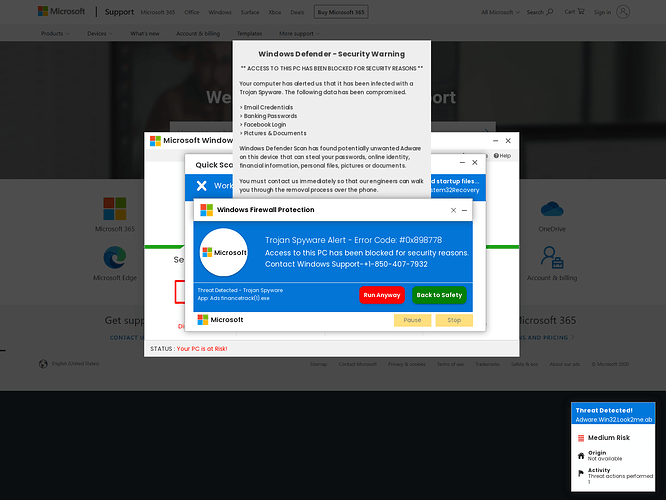Viewport: 666px width, 500px height.
Task: Open the More support dropdown
Action: (x=299, y=34)
